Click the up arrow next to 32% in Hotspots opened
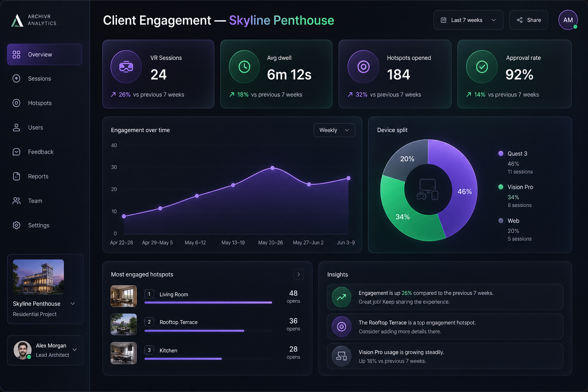Viewport: 588px width, 392px height. click(x=350, y=95)
